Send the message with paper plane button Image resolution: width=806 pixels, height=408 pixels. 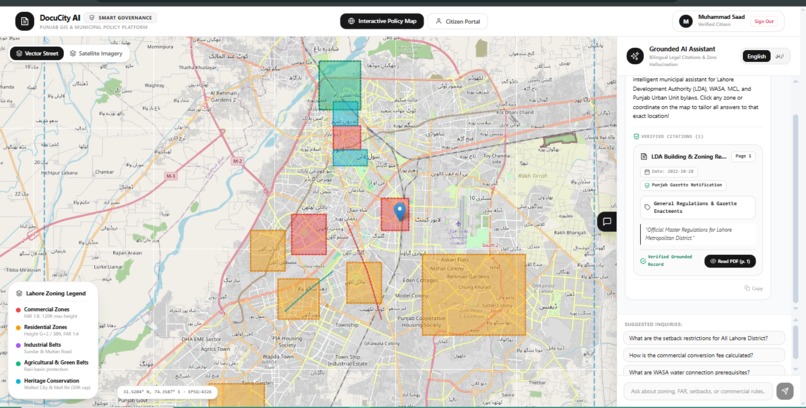(x=785, y=391)
